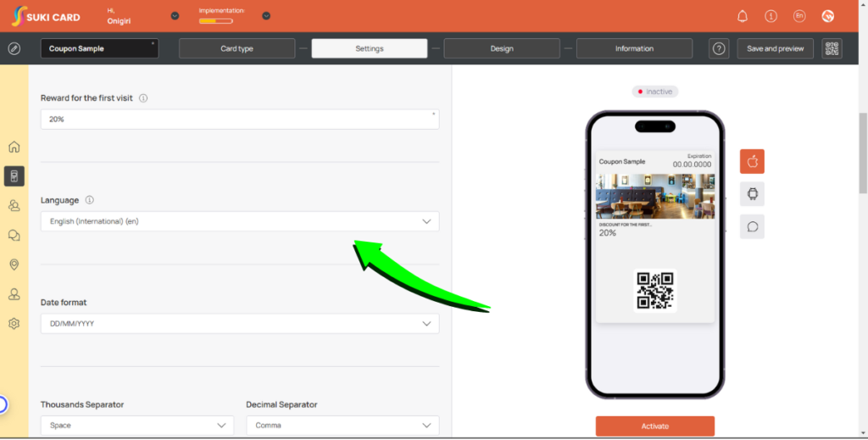Open the Decimal Separator dropdown
868x440 pixels.
point(342,425)
